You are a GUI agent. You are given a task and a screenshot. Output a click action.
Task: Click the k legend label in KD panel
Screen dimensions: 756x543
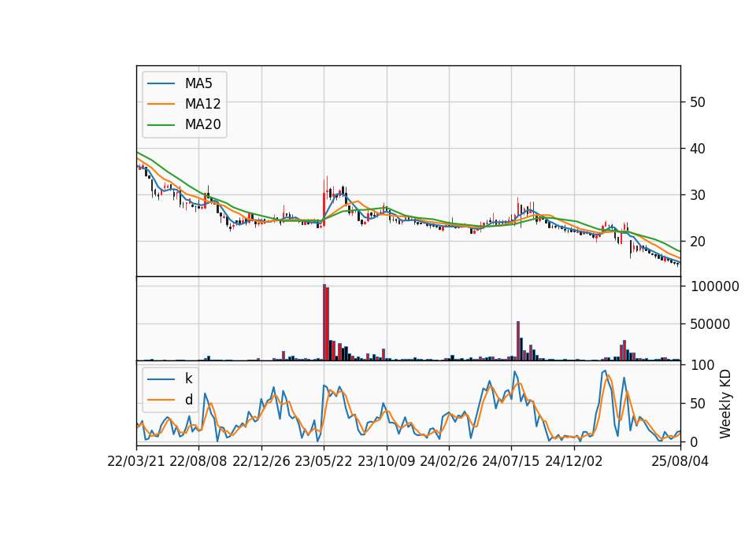(188, 379)
